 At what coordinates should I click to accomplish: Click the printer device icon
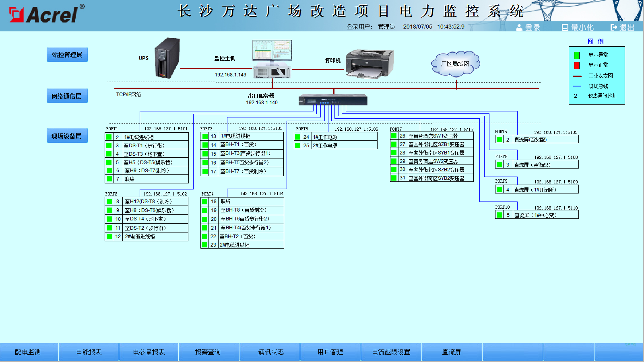[x=369, y=64]
